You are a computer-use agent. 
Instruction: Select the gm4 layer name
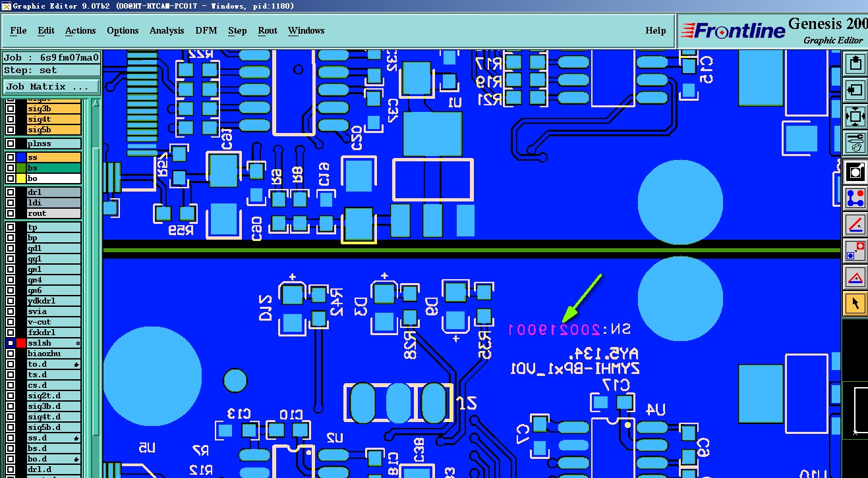point(54,280)
